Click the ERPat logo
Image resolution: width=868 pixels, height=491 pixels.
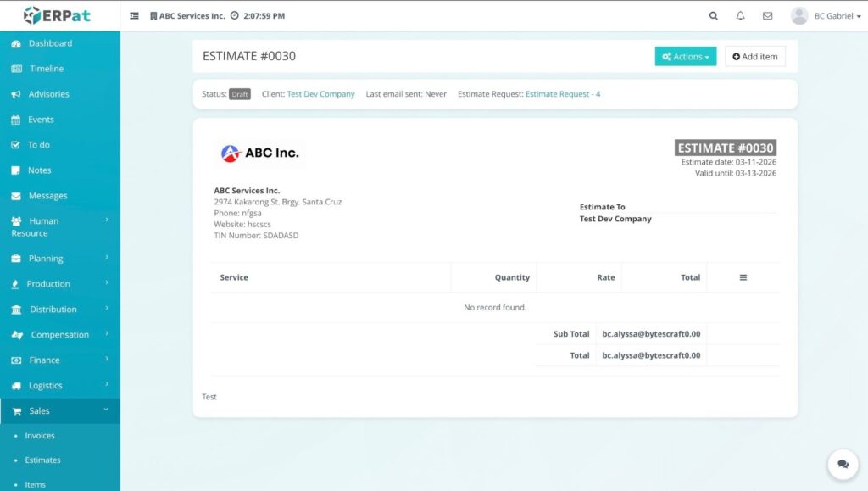coord(56,15)
